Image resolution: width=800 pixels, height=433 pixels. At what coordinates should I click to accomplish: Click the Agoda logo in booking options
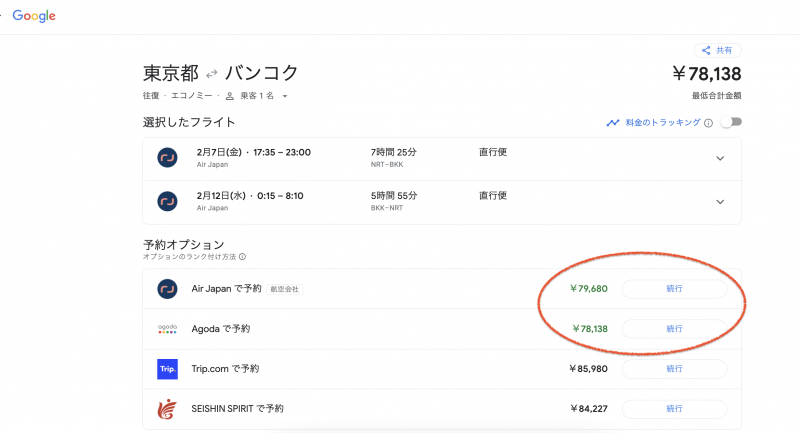click(x=167, y=329)
